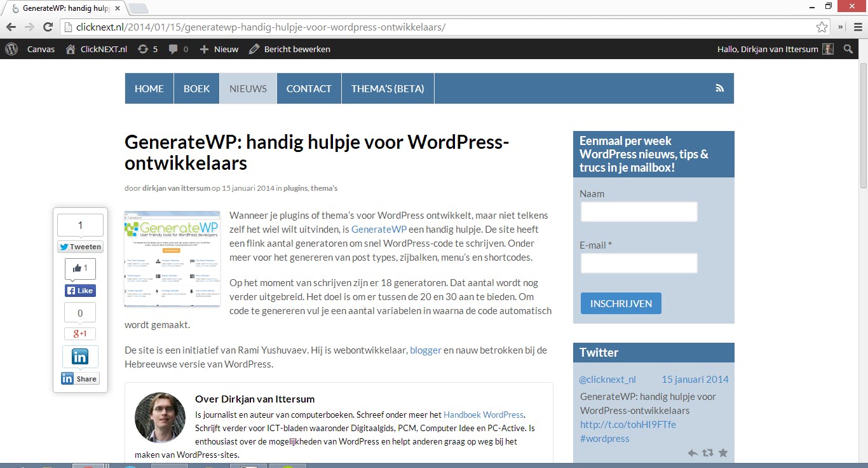868x468 pixels.
Task: Go to the ClickNEXT.nl site dashboard
Action: pyautogui.click(x=96, y=49)
